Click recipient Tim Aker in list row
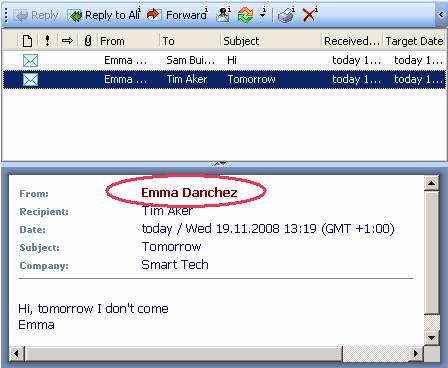Viewport: 448px width, 368px height. click(x=187, y=79)
